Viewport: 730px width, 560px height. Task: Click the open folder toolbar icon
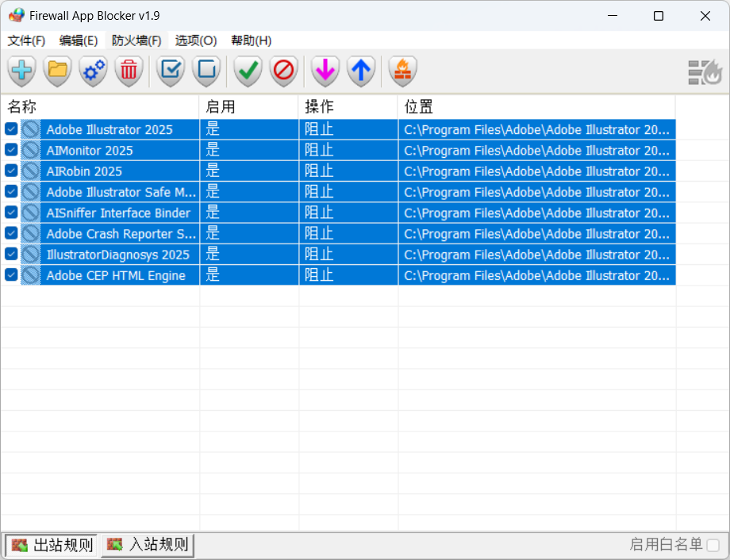[57, 71]
